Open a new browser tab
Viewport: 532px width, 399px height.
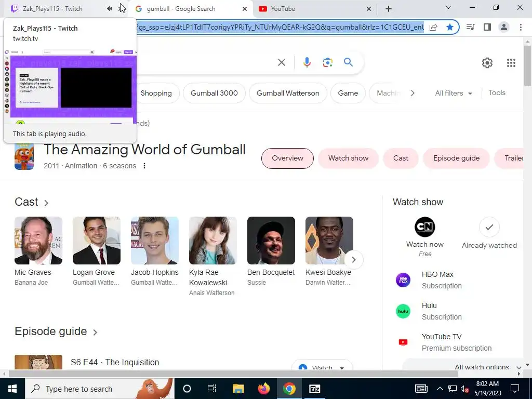click(x=389, y=9)
